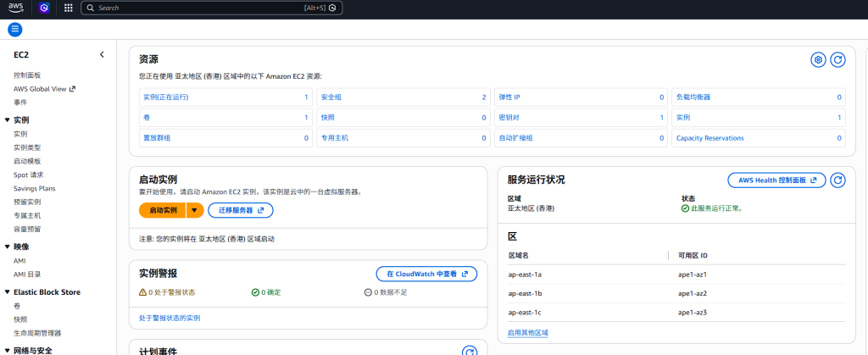Open 弹性 IP resource link

[509, 97]
